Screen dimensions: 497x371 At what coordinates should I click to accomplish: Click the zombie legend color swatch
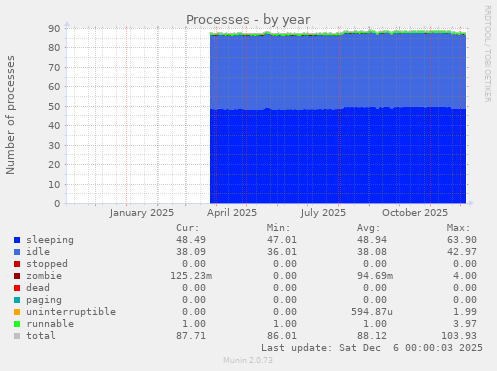pos(17,276)
